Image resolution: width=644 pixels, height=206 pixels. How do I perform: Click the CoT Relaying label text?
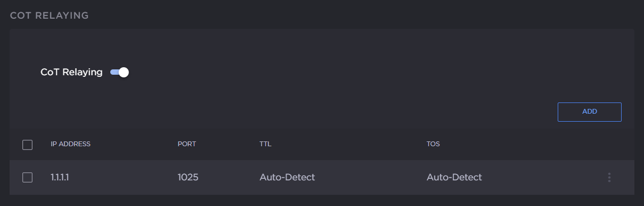coord(71,72)
